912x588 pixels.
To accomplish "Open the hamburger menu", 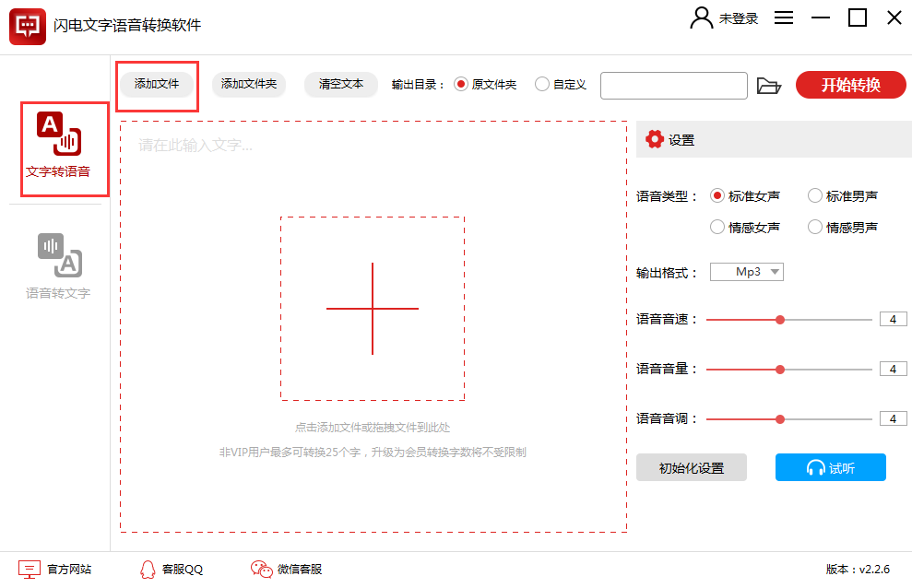I will coord(783,18).
